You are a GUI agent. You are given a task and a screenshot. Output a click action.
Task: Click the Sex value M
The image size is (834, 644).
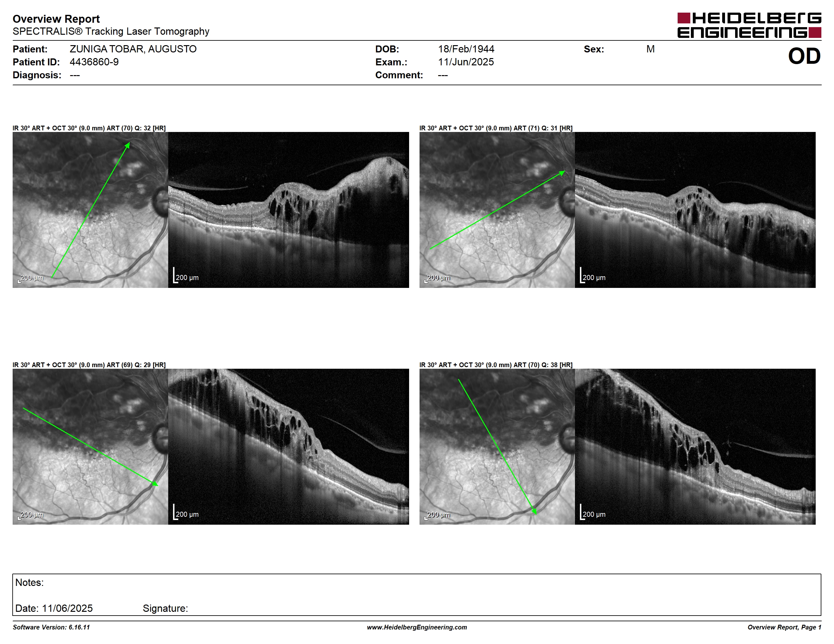[x=650, y=49]
